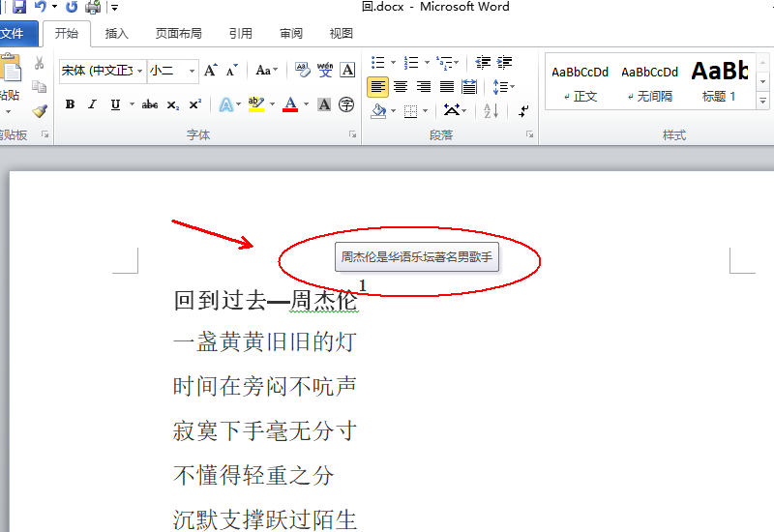The width and height of the screenshot is (774, 532).
Task: Align text left
Action: click(x=377, y=87)
